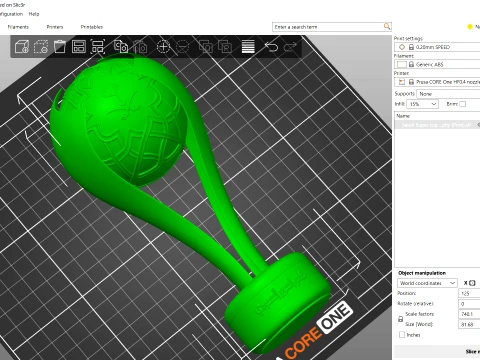The height and width of the screenshot is (360, 480).
Task: Open the Prusa CORE One printer dropdown
Action: [x=437, y=82]
